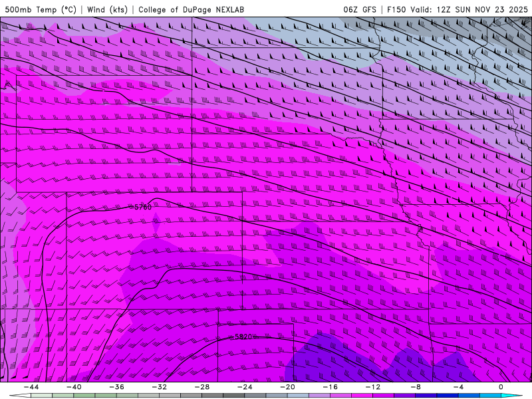Click the -16 color scale tick label

(331, 387)
